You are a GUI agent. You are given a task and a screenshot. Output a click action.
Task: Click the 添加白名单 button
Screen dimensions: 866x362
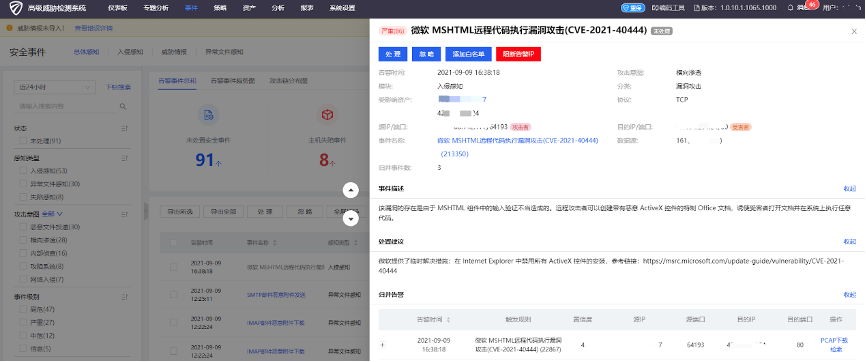468,54
